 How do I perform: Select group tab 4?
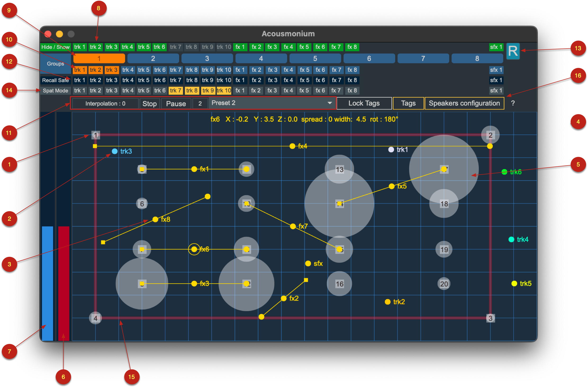[x=261, y=59]
